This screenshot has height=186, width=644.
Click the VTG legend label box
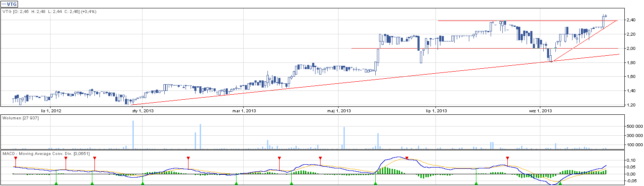[x=9, y=4]
